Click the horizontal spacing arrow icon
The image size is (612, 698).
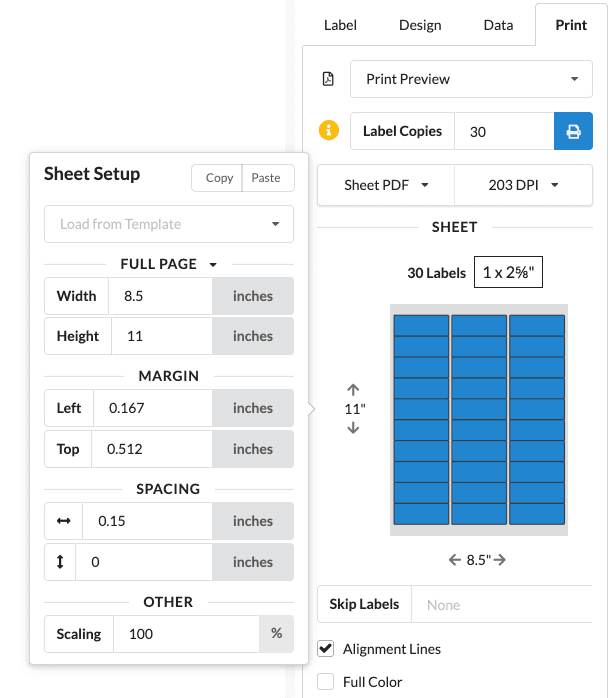click(64, 521)
